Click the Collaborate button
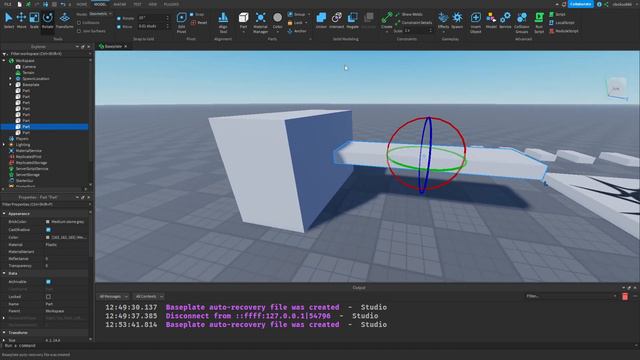This screenshot has height=360, width=640. [x=580, y=4]
